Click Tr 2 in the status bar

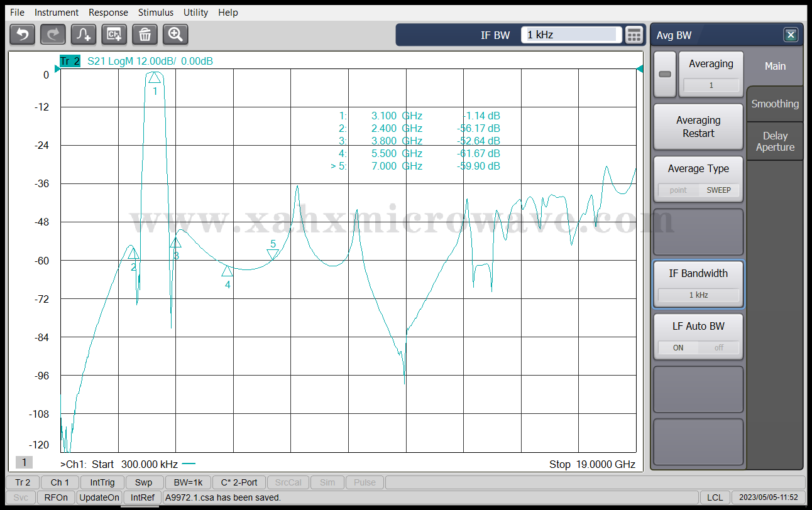click(23, 482)
